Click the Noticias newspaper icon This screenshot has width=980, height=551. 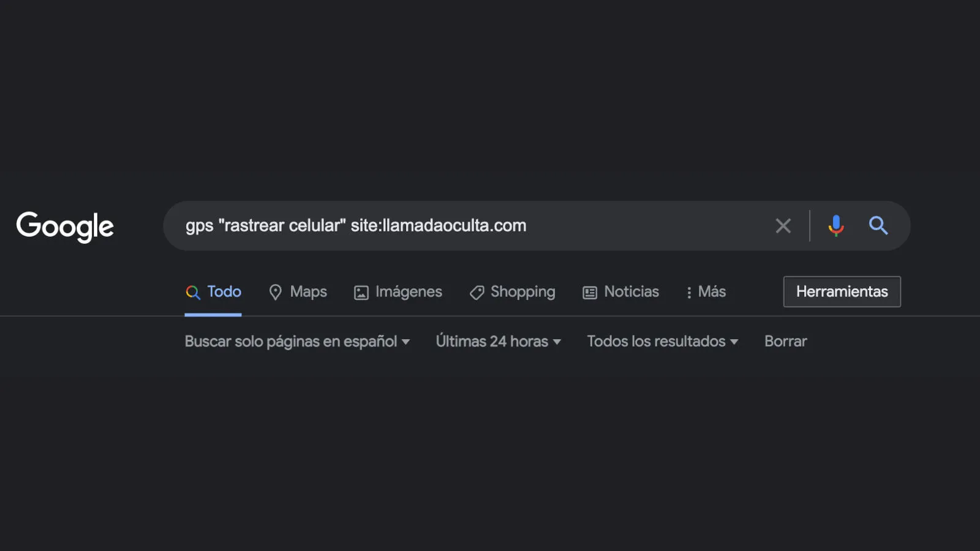click(x=590, y=293)
